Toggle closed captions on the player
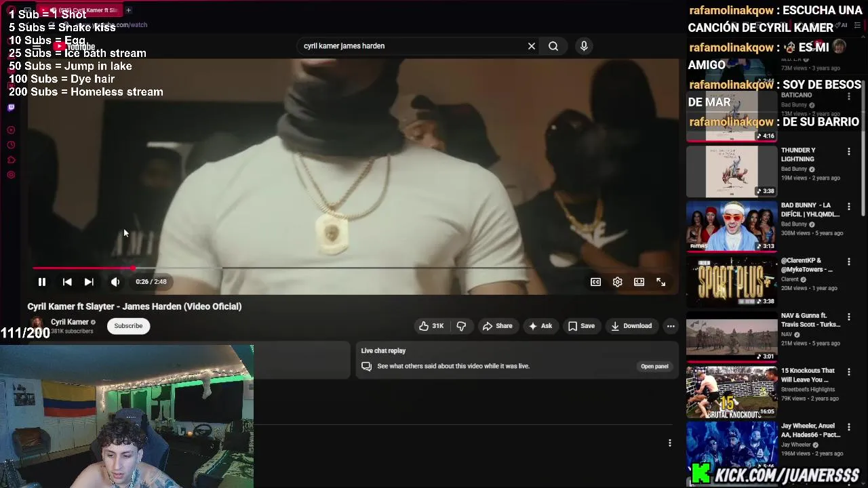The height and width of the screenshot is (488, 868). [x=595, y=282]
